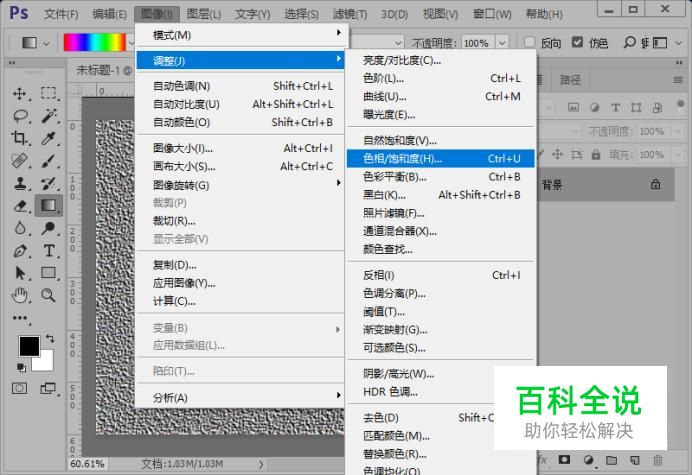Select the Eyedropper tool
The image size is (692, 475).
click(x=49, y=139)
